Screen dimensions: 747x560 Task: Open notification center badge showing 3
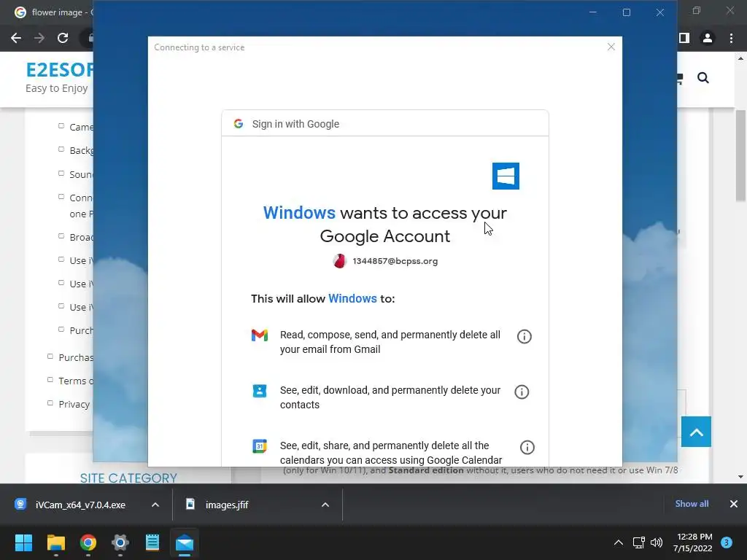pyautogui.click(x=727, y=542)
